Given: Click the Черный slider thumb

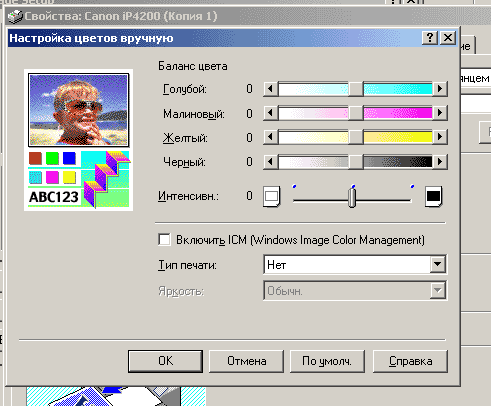Looking at the screenshot, I should pos(356,162).
